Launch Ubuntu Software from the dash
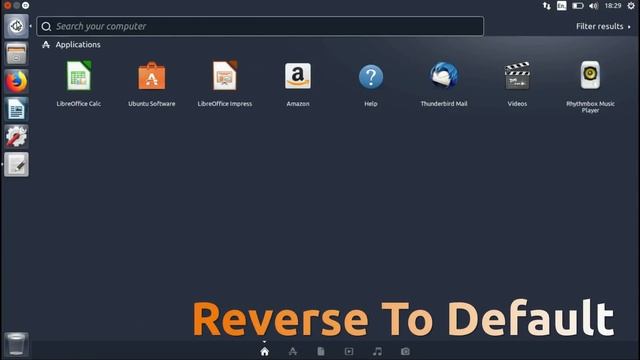 [x=152, y=76]
